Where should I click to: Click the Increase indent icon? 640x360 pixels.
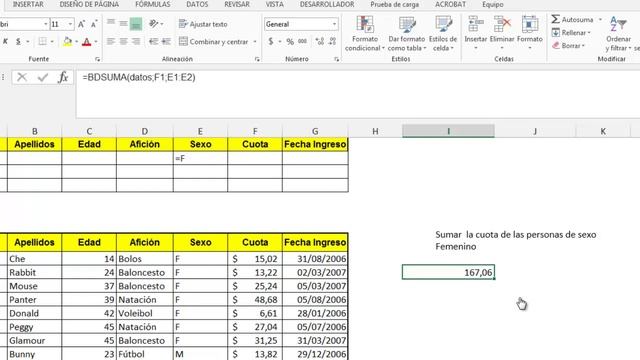pyautogui.click(x=166, y=42)
